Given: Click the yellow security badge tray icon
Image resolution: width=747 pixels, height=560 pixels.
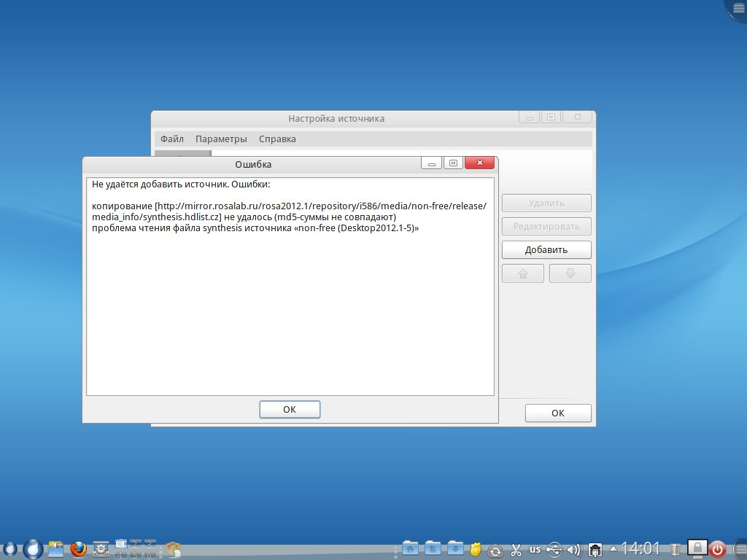Looking at the screenshot, I should (x=476, y=550).
